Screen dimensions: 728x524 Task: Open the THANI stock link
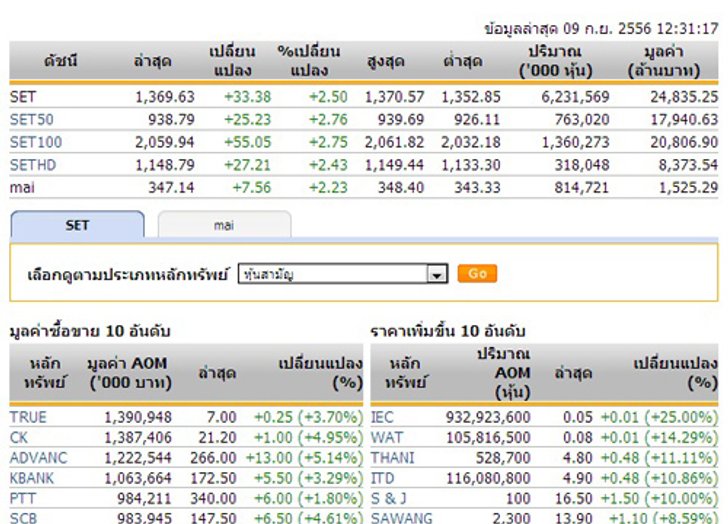[x=392, y=458]
